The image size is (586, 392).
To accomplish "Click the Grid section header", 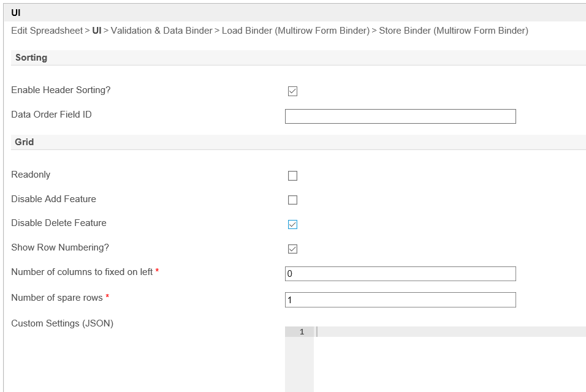I will coord(25,142).
